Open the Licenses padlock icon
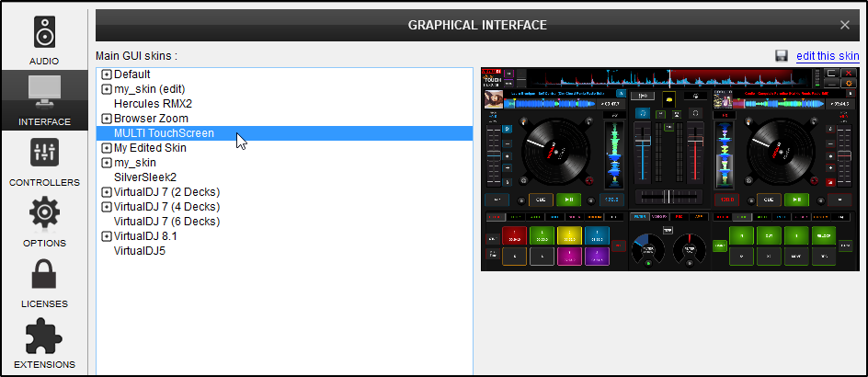The height and width of the screenshot is (377, 868). tap(44, 273)
